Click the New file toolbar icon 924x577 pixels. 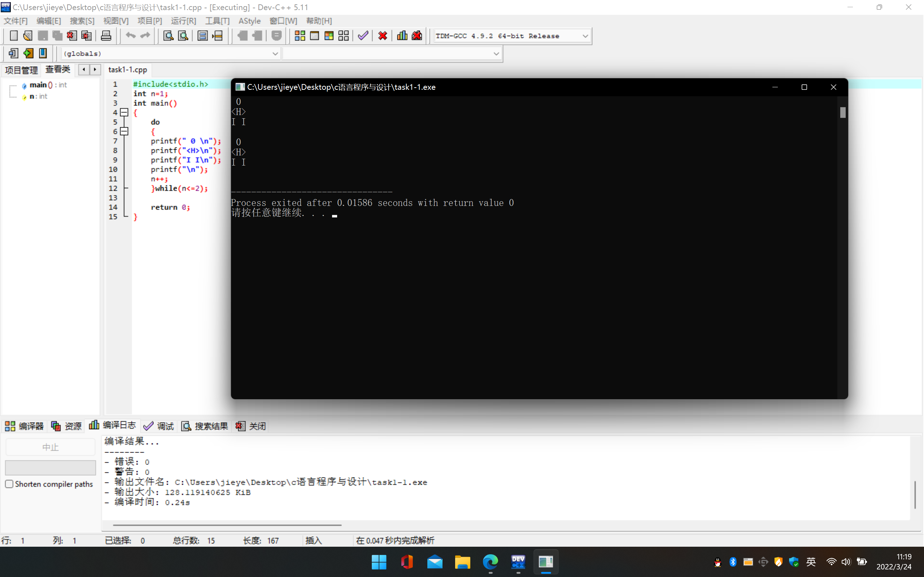tap(13, 36)
